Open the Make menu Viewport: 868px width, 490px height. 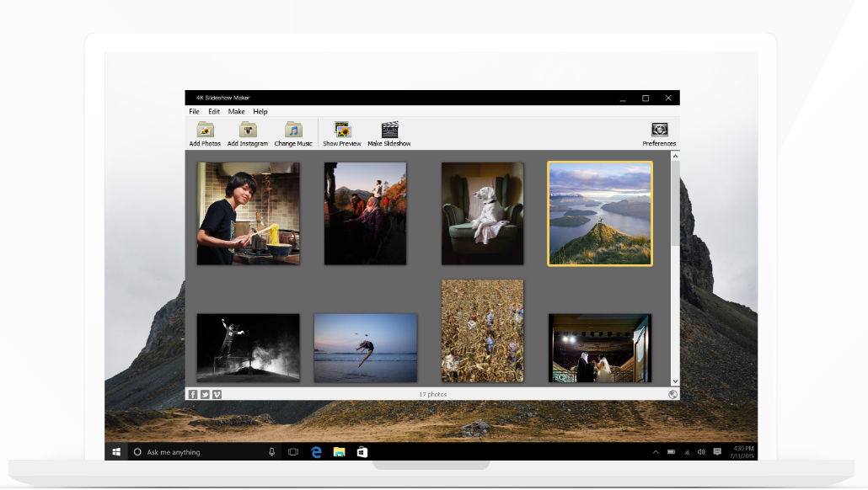237,111
